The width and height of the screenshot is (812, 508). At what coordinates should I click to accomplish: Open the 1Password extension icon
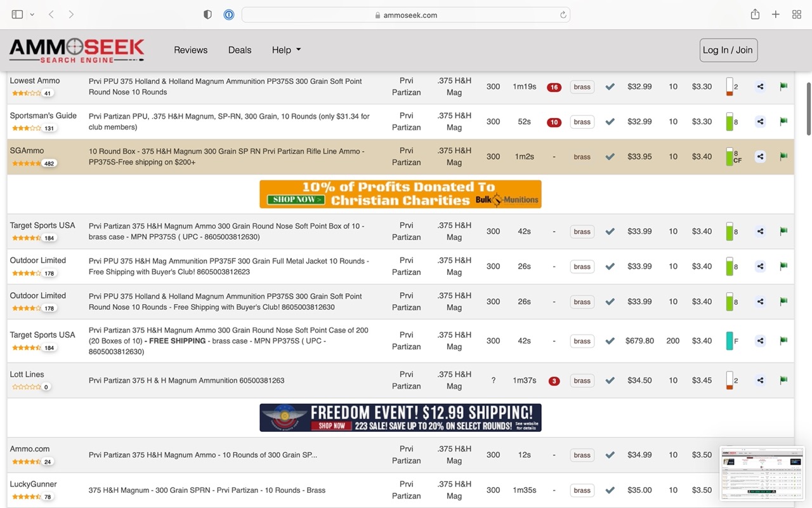(229, 15)
